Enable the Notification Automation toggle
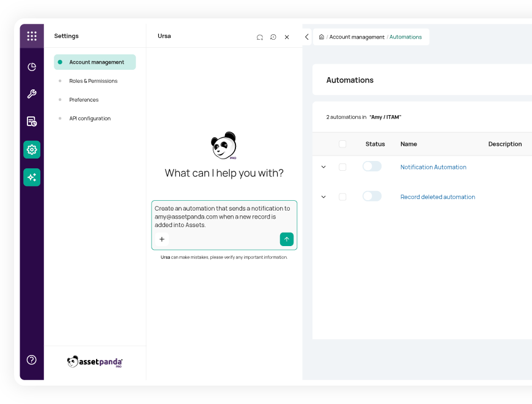 point(372,166)
